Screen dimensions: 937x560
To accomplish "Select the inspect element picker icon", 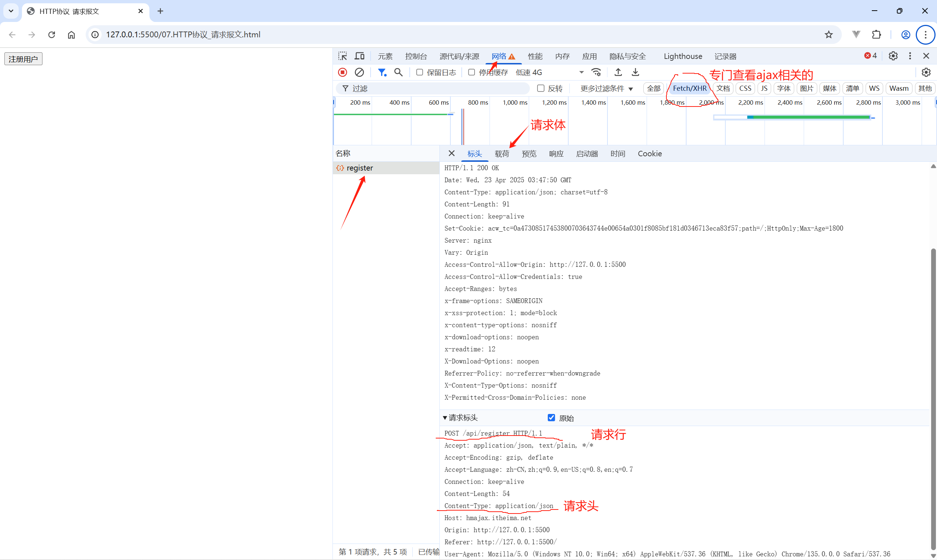I will click(x=342, y=56).
